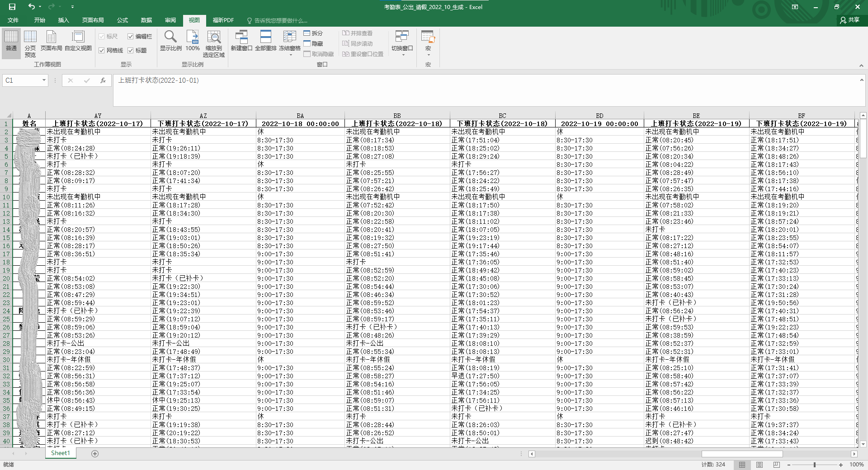
Task: Open Ribbon Display Options icon
Action: (x=795, y=7)
